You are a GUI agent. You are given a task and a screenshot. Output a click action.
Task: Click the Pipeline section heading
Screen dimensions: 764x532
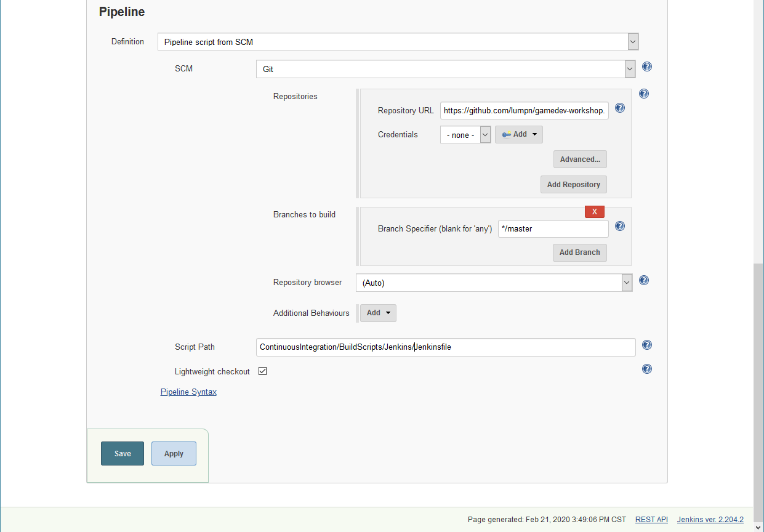122,12
